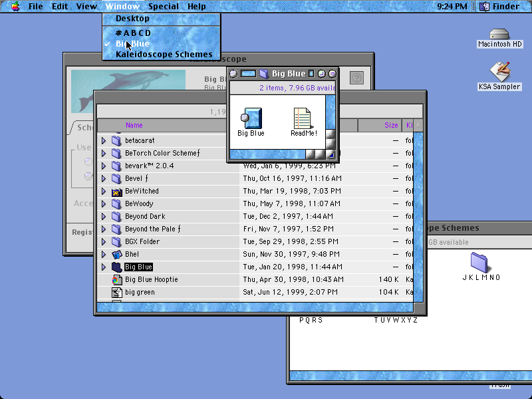This screenshot has width=532, height=399.
Task: Open the View menu
Action: click(x=86, y=6)
